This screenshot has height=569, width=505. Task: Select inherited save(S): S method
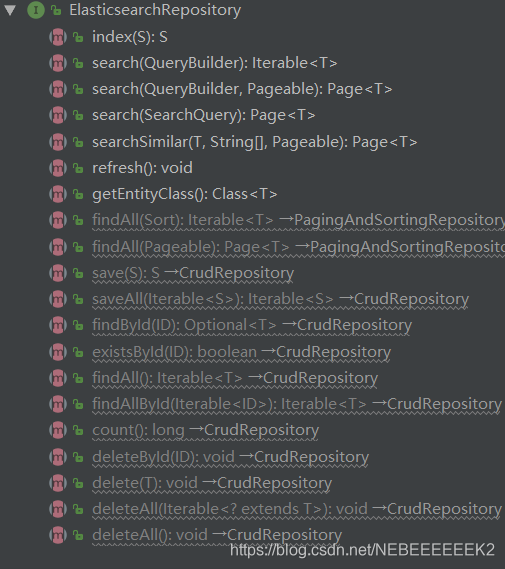[193, 273]
